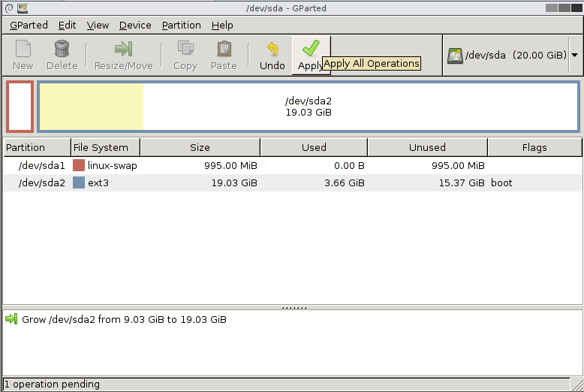Click the 3.66 GiB used cell
Image resolution: width=584 pixels, height=392 pixels.
coord(344,183)
